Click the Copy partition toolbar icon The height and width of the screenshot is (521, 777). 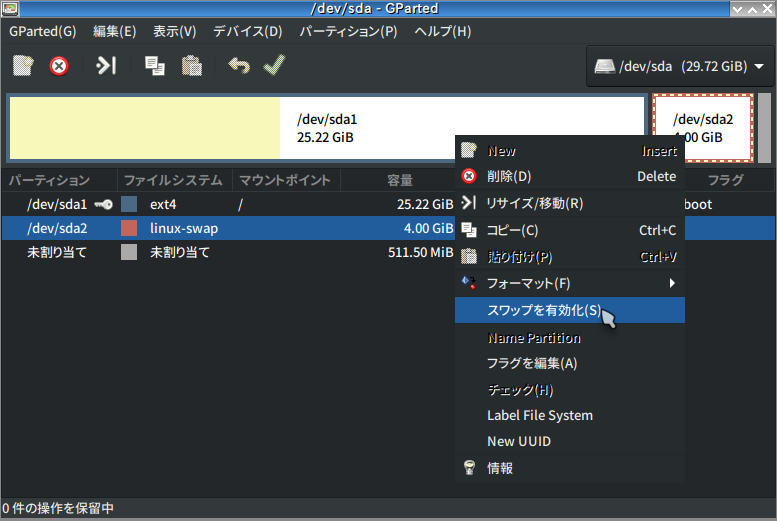pyautogui.click(x=155, y=65)
